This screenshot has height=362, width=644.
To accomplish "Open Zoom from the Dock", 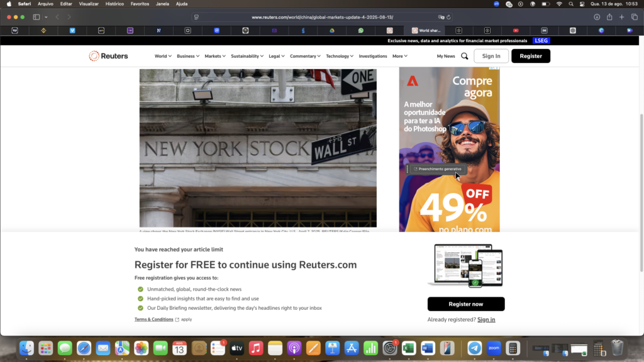I will point(494,348).
